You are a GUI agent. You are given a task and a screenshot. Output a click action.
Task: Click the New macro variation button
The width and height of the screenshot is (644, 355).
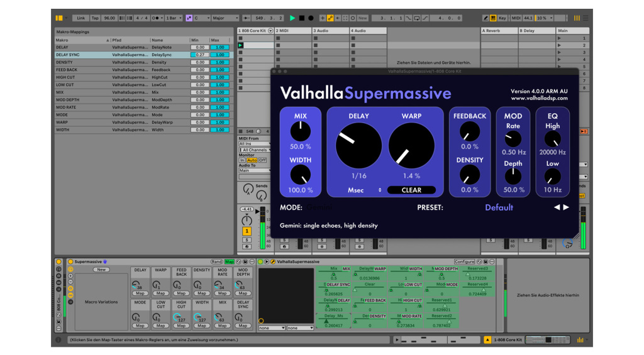tap(101, 270)
